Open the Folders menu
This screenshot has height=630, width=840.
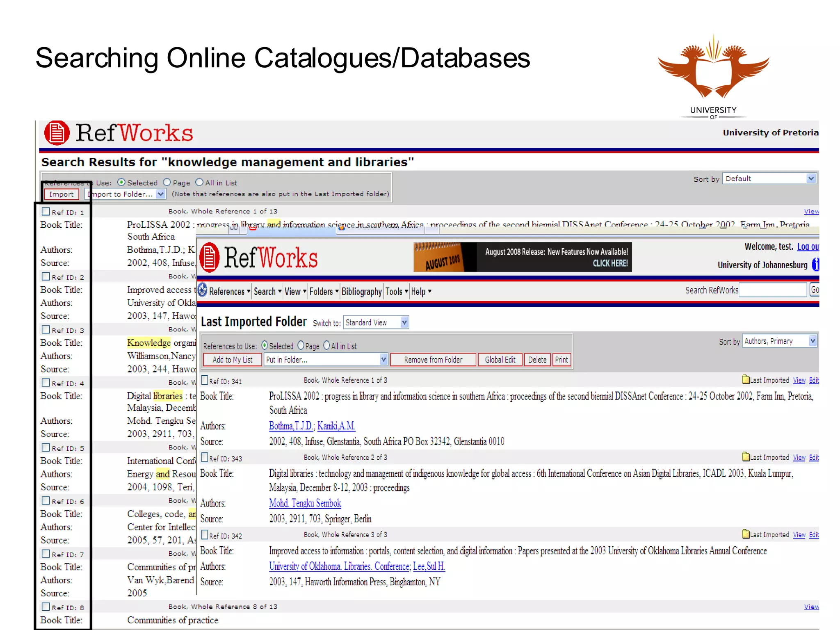(x=324, y=292)
